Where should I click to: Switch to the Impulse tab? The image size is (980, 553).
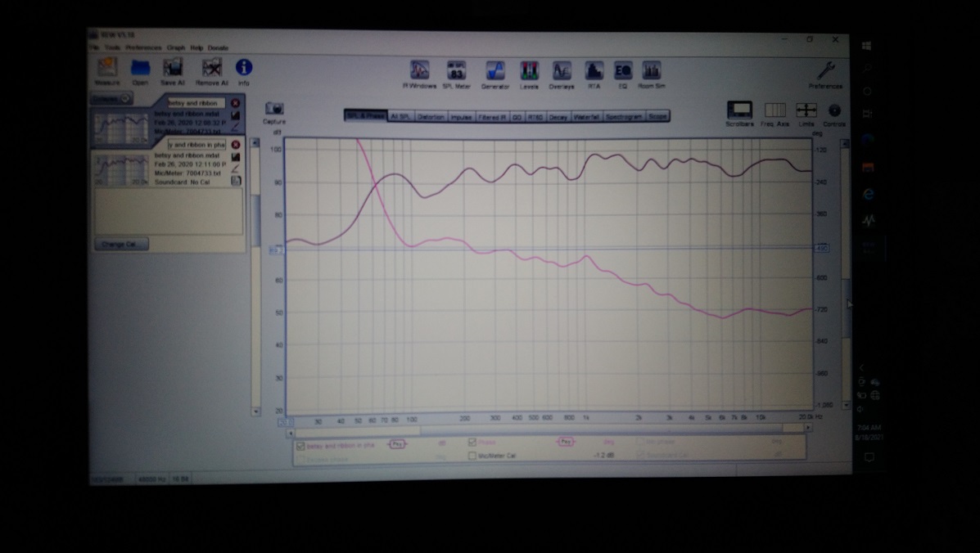[x=461, y=117]
